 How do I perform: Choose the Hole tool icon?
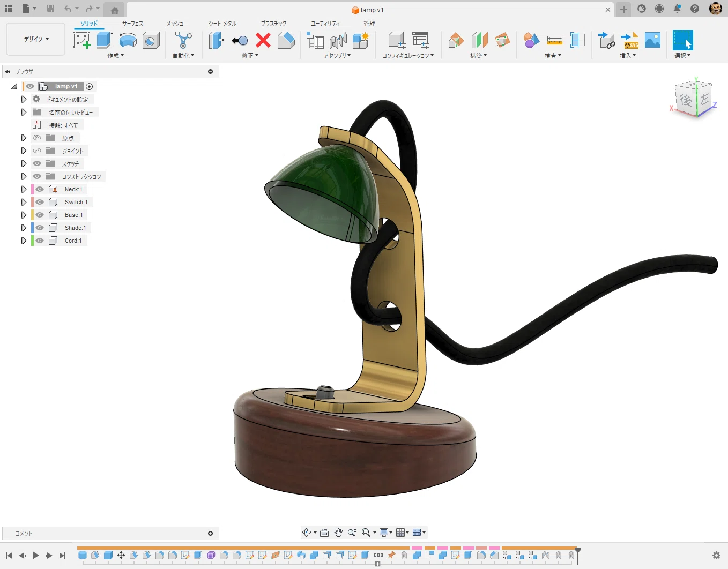tap(151, 40)
